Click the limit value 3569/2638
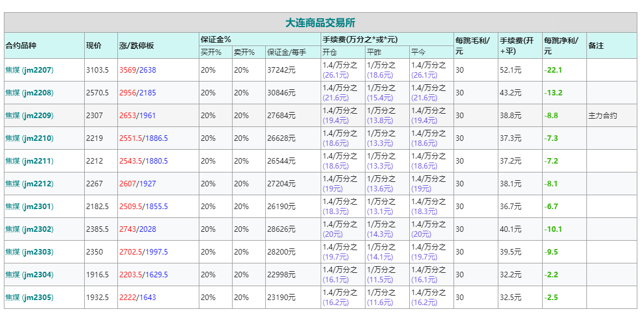This screenshot has height=315, width=644. [137, 70]
